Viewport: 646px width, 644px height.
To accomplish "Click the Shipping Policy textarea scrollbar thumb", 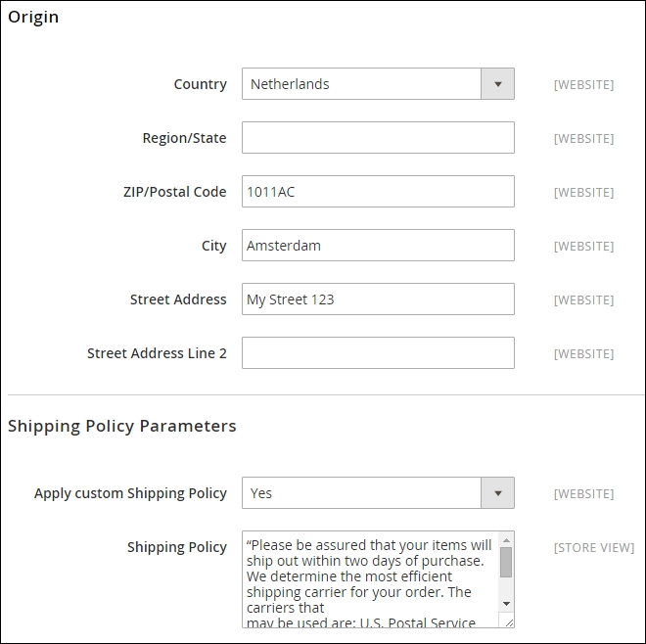I will pos(506,562).
